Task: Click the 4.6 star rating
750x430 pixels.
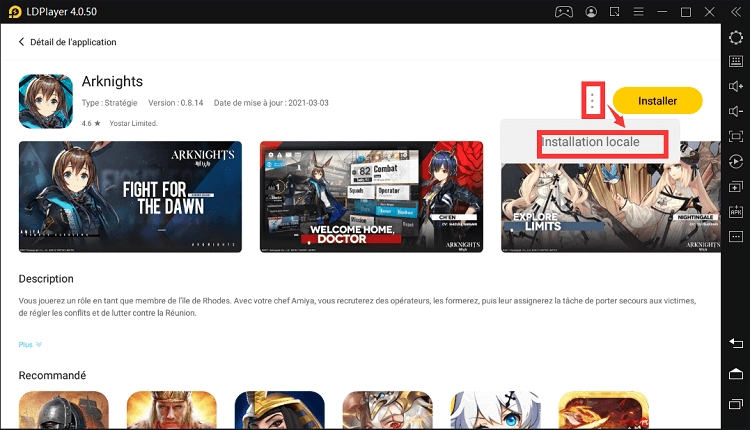Action: coord(91,123)
